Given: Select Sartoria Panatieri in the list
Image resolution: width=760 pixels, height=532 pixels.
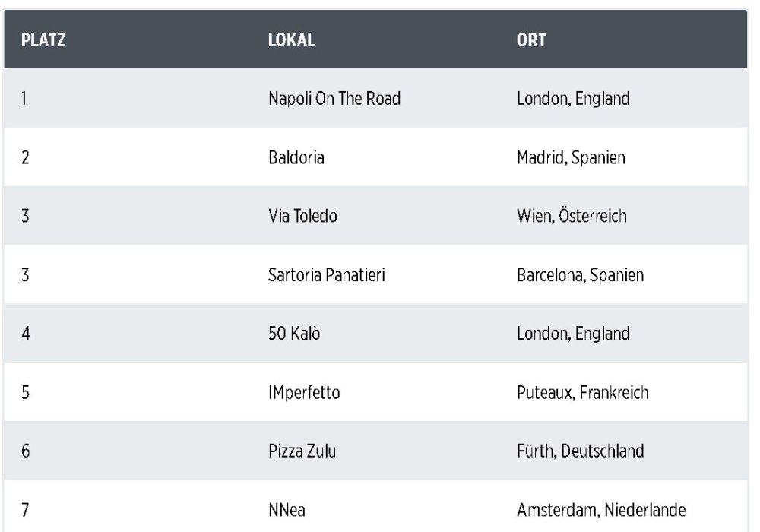Looking at the screenshot, I should pos(327,274).
